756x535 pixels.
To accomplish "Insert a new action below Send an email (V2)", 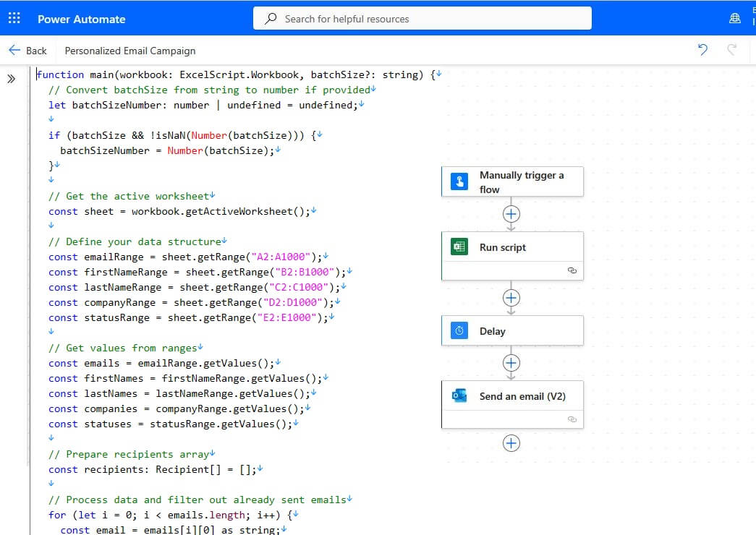I will [511, 442].
